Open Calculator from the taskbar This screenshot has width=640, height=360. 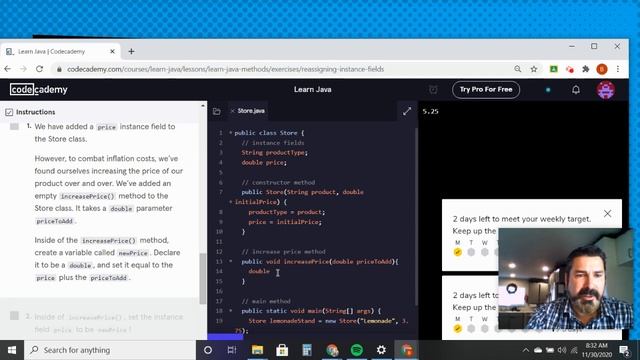click(x=307, y=350)
